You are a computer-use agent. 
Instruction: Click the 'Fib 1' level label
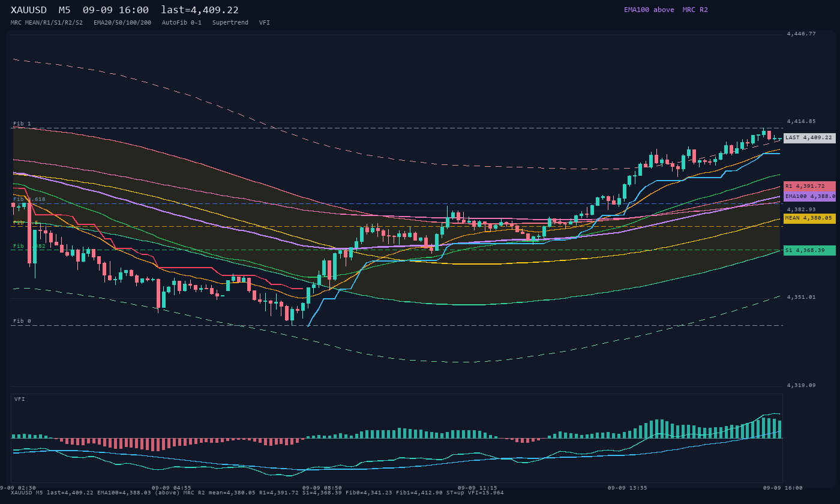click(x=22, y=124)
